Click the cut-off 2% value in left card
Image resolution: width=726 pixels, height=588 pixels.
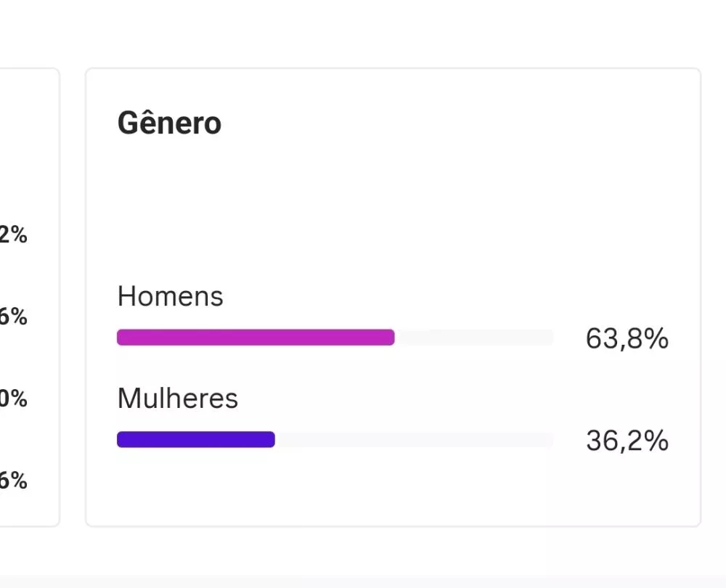[13, 235]
